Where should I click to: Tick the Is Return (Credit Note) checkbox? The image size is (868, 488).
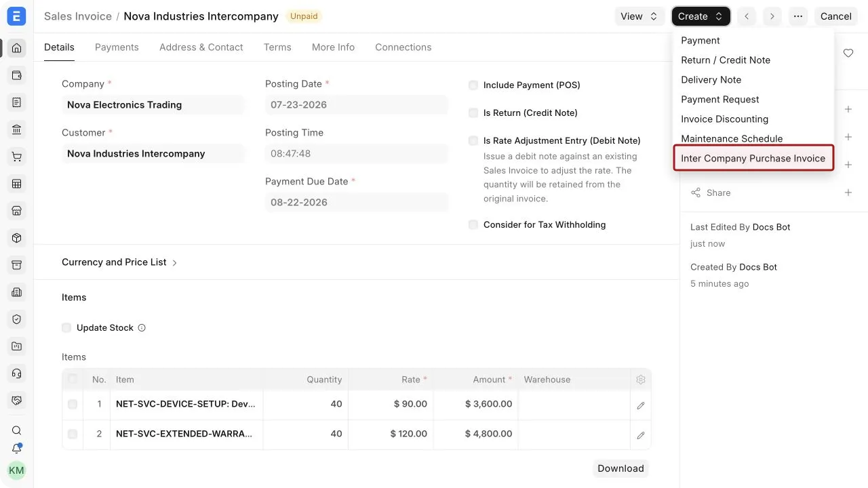click(473, 113)
